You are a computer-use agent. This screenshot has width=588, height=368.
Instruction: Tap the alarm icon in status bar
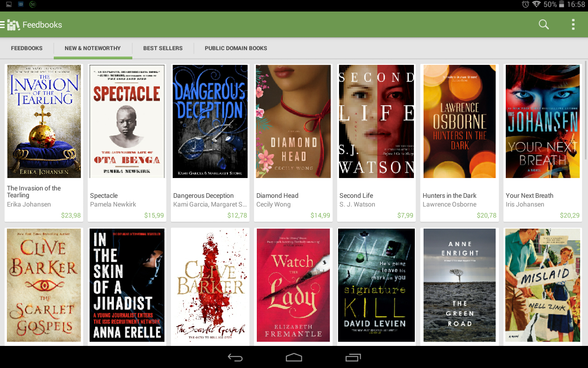pos(526,5)
